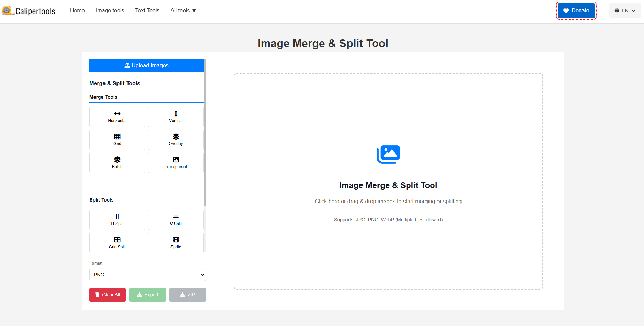Click the page title Image Merge & Split Tool

pyautogui.click(x=323, y=43)
